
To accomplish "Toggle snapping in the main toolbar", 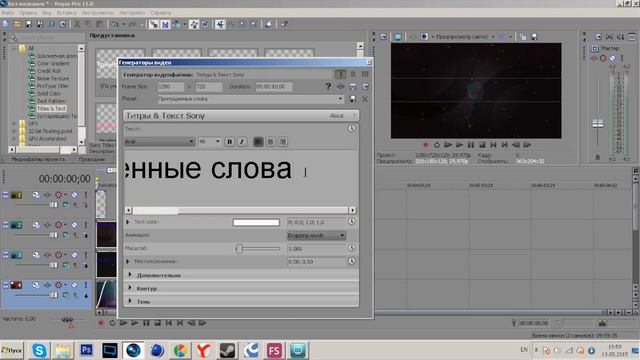I will point(153,24).
